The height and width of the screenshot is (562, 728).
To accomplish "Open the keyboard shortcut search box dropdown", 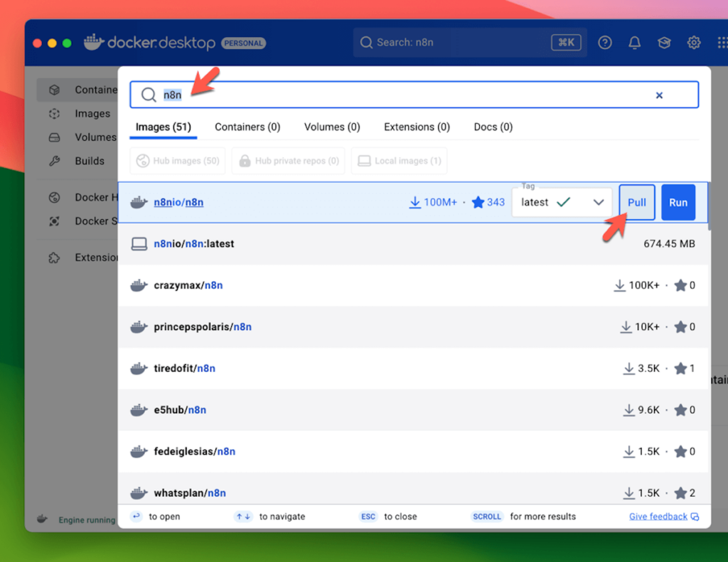I will [566, 42].
